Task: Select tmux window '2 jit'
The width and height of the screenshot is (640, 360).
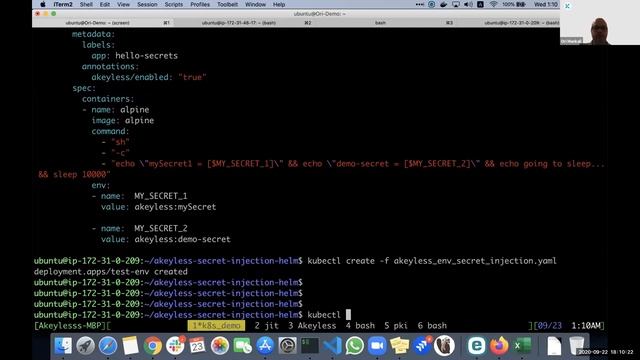Action: [x=267, y=326]
